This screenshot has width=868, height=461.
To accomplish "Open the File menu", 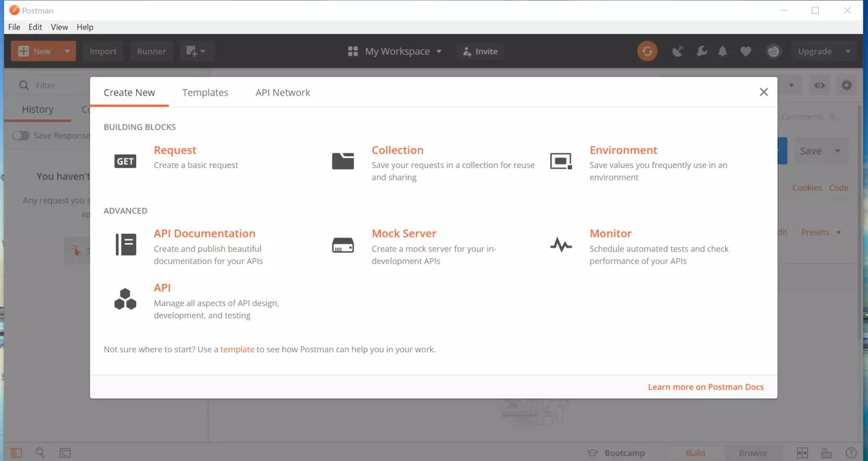I will (x=14, y=27).
